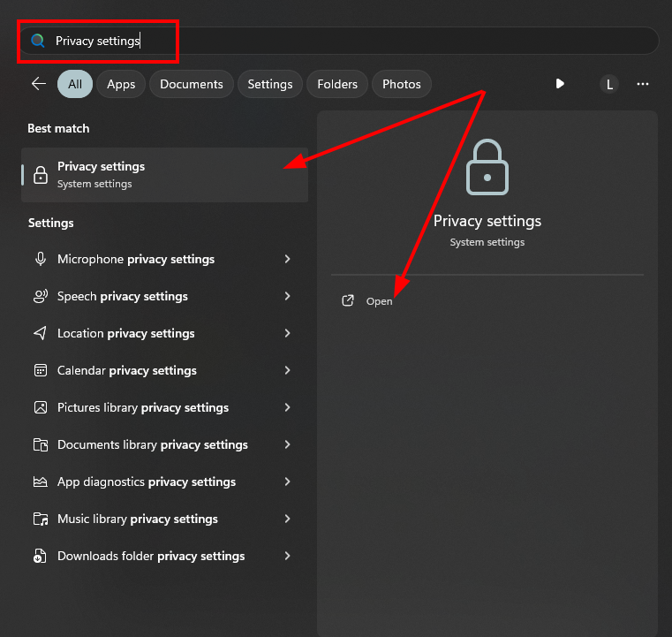Switch to the Photos filter tab
This screenshot has width=672, height=637.
[402, 84]
